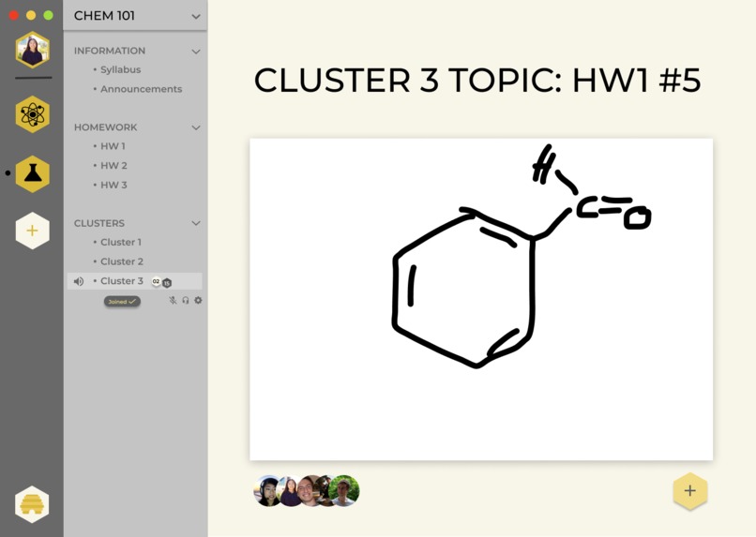The height and width of the screenshot is (537, 756).
Task: Open the Syllabus channel
Action: point(121,70)
